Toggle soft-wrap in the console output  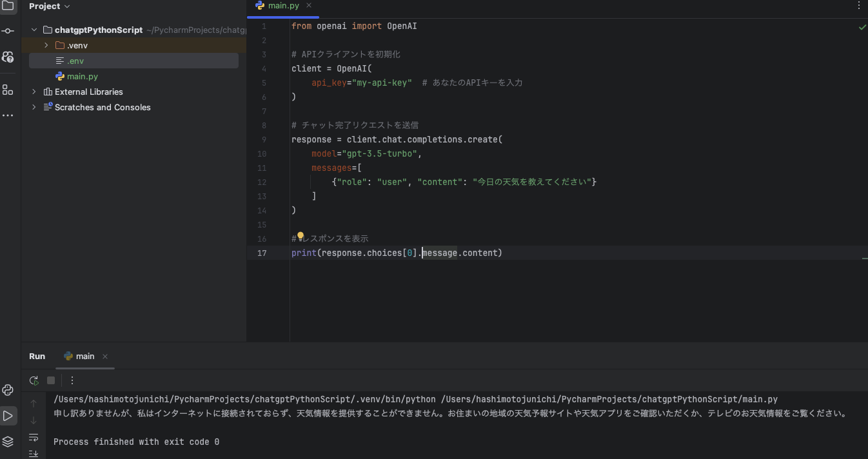coord(34,437)
